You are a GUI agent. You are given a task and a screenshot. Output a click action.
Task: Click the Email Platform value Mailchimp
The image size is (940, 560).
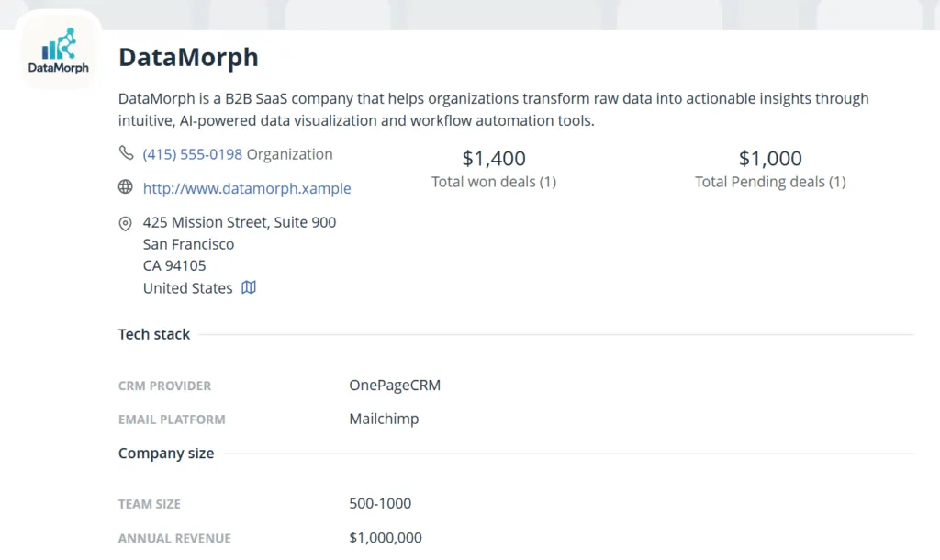coord(384,419)
